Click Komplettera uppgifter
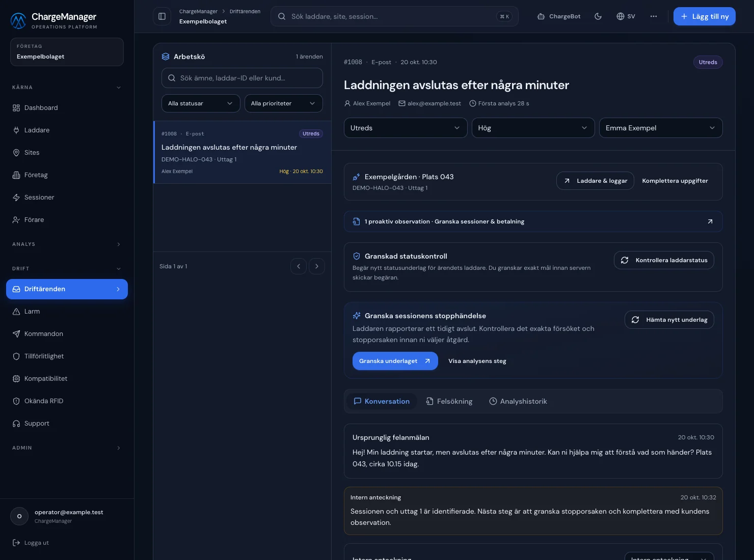 point(675,181)
